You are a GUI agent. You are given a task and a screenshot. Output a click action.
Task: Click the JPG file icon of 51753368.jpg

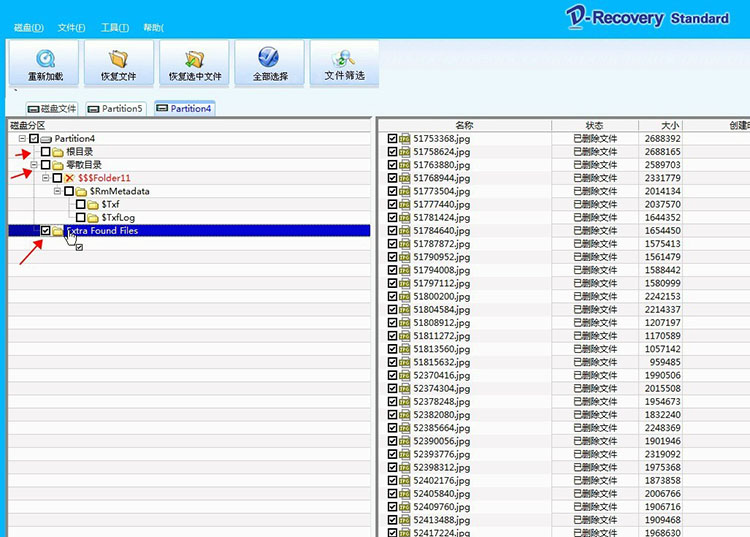tap(405, 139)
